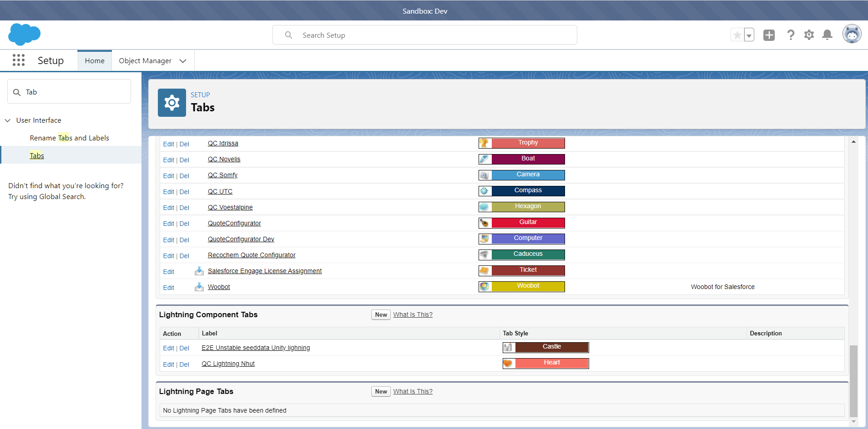
Task: Open the Help question mark icon
Action: coord(791,35)
